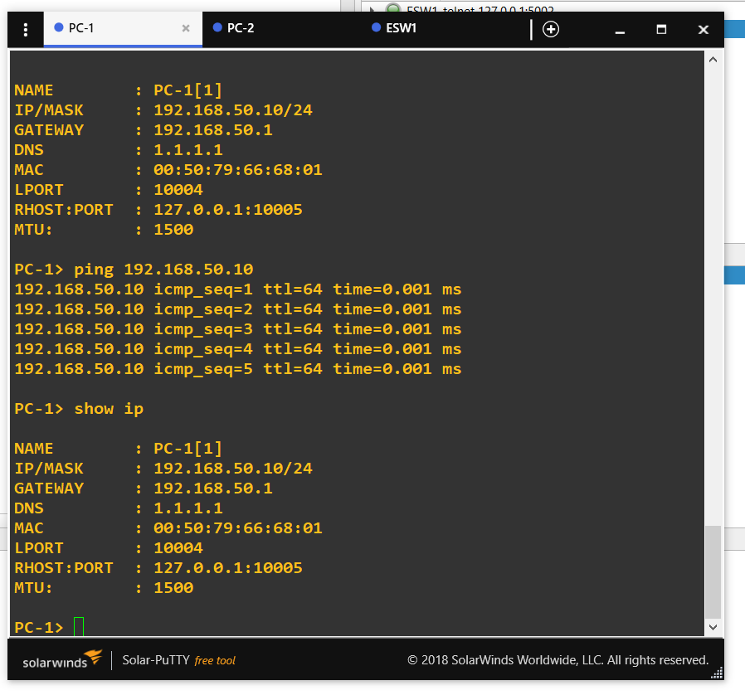Add a new session tab

[x=551, y=30]
